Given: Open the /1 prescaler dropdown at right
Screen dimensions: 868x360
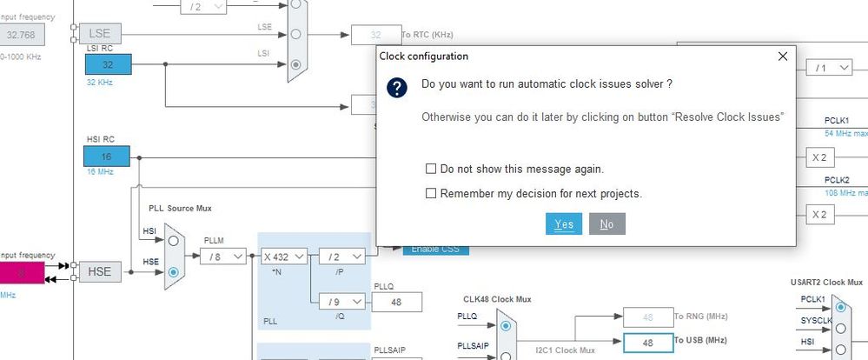Looking at the screenshot, I should 829,68.
